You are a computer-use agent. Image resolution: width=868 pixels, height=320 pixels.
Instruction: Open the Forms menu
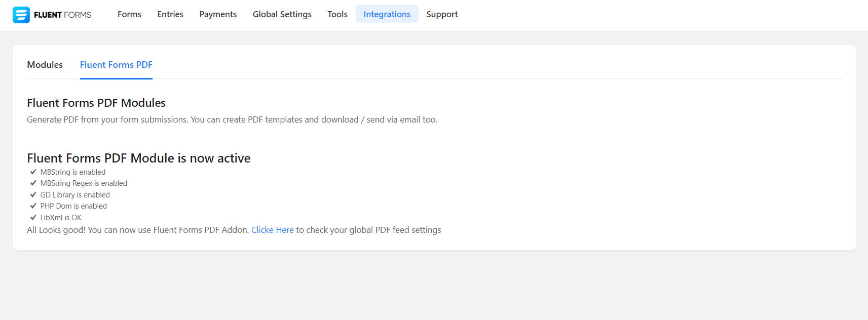pyautogui.click(x=129, y=14)
